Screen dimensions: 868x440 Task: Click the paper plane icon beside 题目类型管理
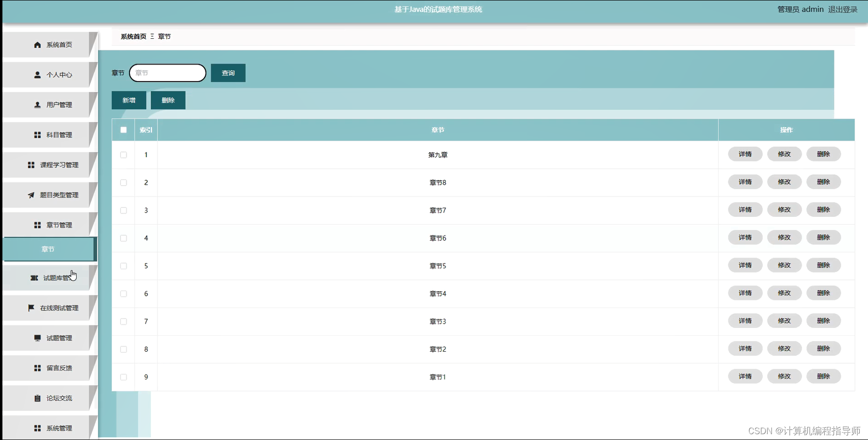click(31, 195)
